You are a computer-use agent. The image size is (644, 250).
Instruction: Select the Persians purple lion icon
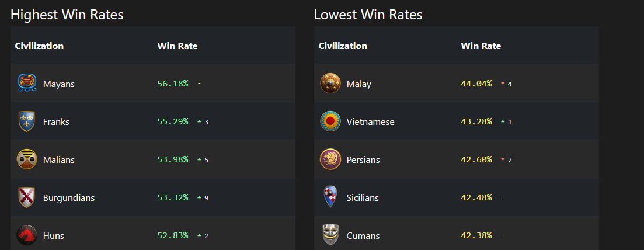pos(330,159)
